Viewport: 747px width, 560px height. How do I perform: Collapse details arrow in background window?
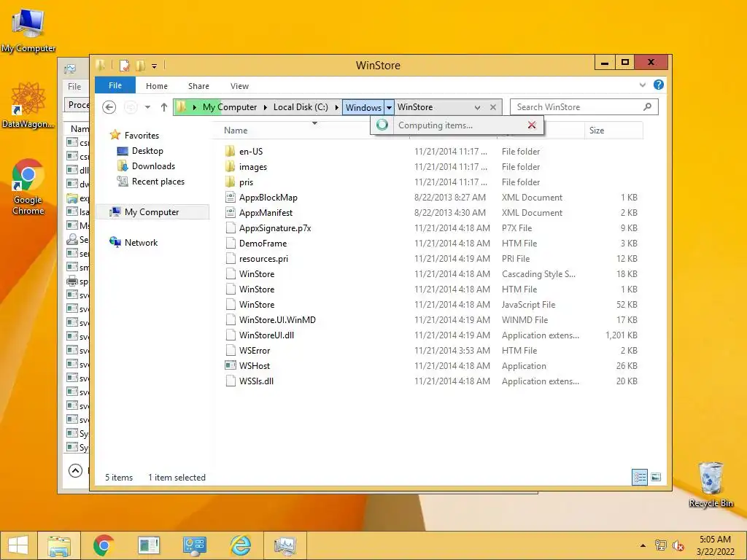pyautogui.click(x=75, y=470)
